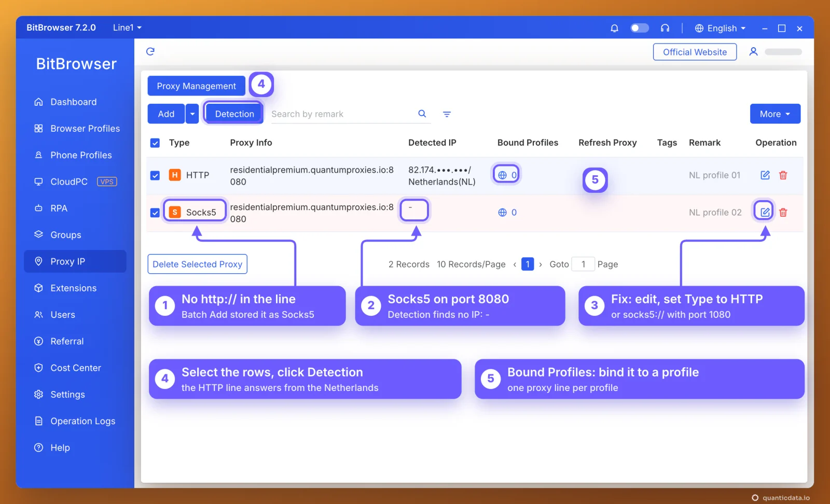830x504 pixels.
Task: Click the Search by remark field
Action: click(x=342, y=114)
